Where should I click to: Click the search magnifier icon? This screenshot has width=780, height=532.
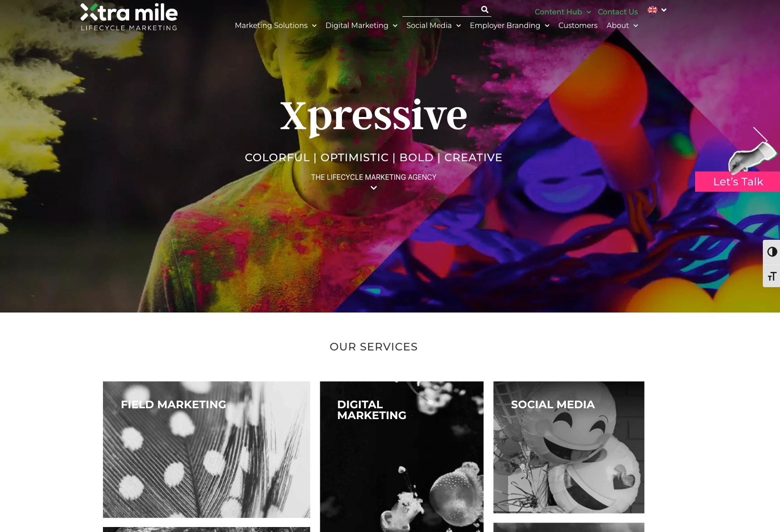485,9
